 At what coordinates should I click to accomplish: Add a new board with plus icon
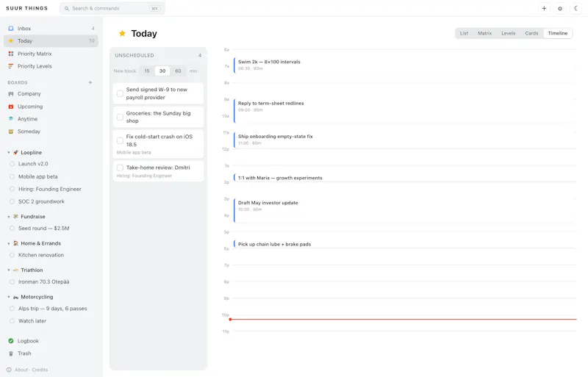pyautogui.click(x=90, y=82)
